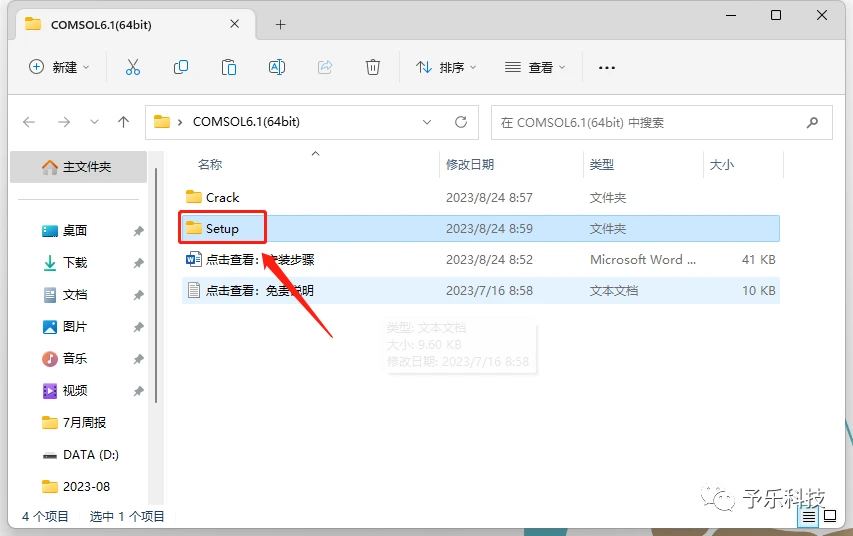
Task: Go forward with the right arrow
Action: point(64,122)
